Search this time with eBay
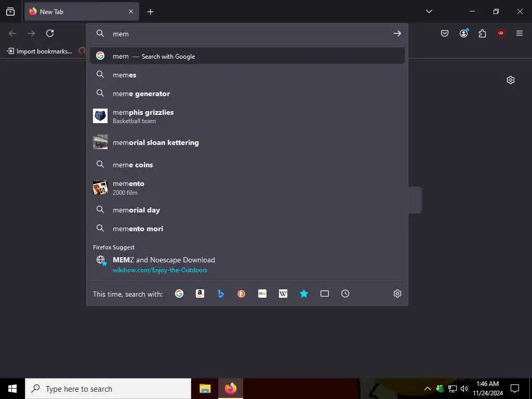This screenshot has height=399, width=532. tap(262, 294)
